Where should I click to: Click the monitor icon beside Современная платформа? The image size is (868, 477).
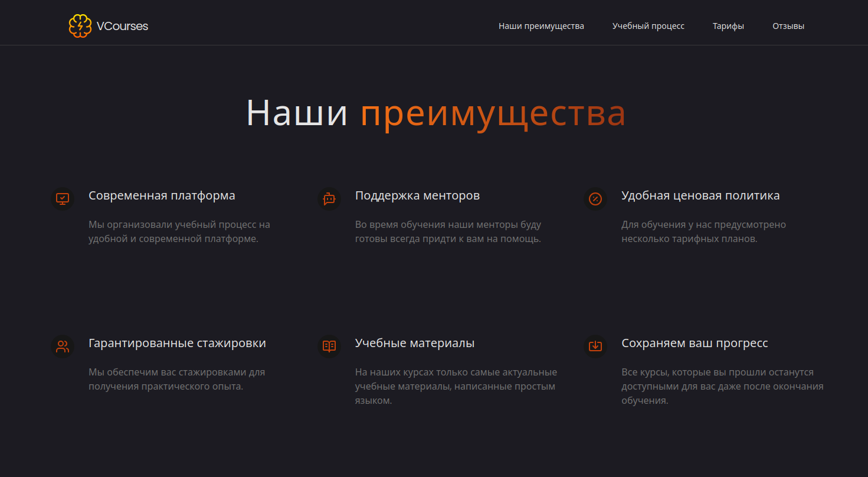tap(63, 199)
